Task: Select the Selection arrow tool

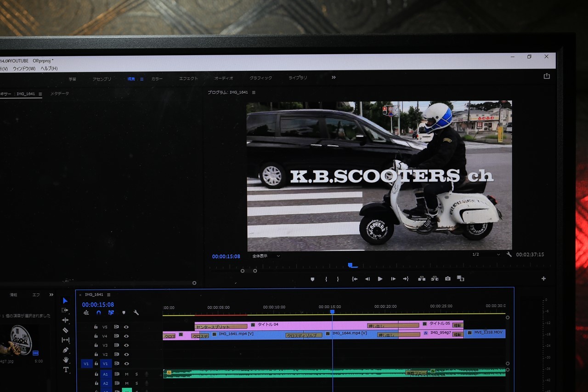Action: tap(65, 301)
